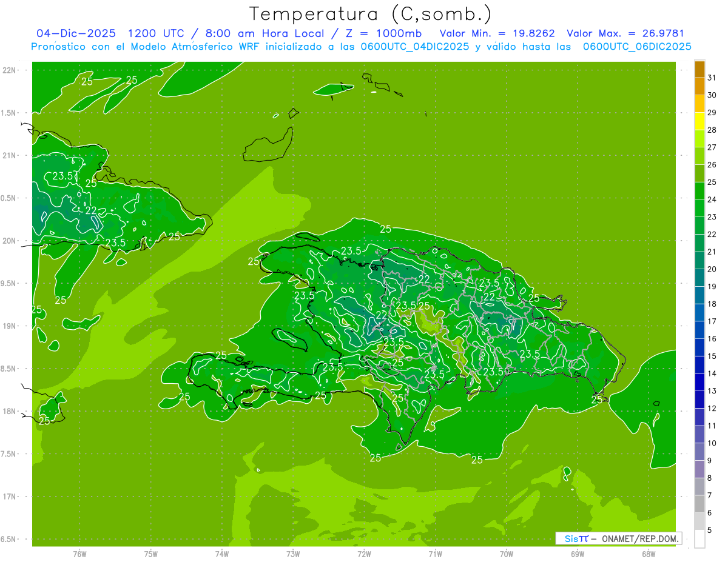Click the colorbar scale label "28"
Viewport: 728px width, 562px height.
[712, 130]
